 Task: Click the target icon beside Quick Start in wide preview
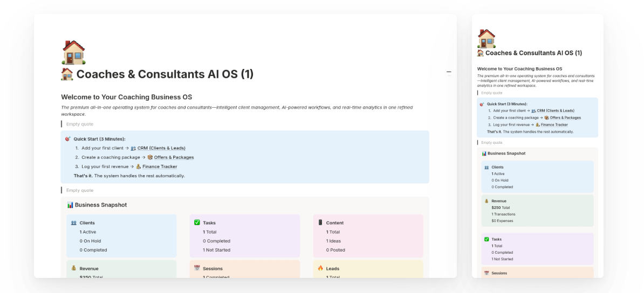tap(68, 139)
